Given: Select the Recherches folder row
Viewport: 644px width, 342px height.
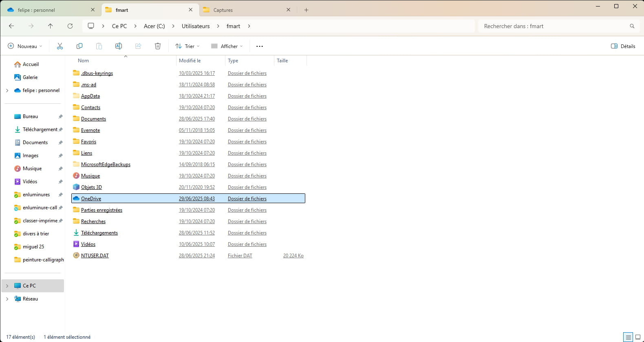Looking at the screenshot, I should click(188, 221).
